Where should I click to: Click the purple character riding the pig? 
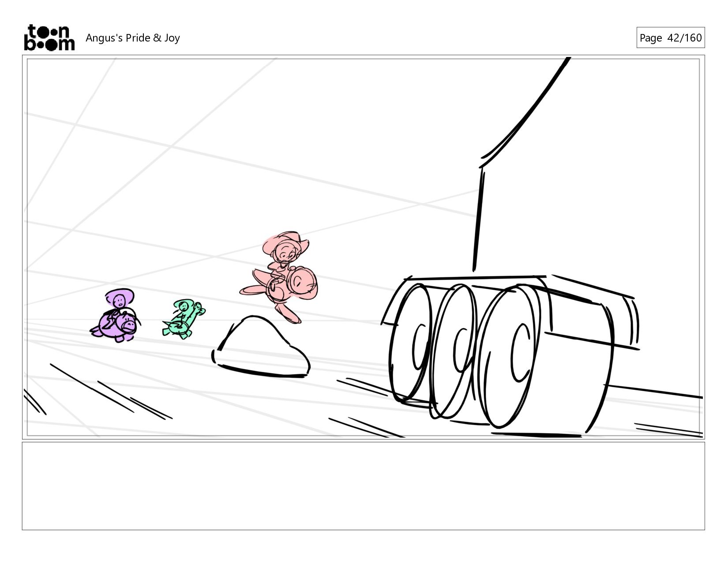(116, 315)
